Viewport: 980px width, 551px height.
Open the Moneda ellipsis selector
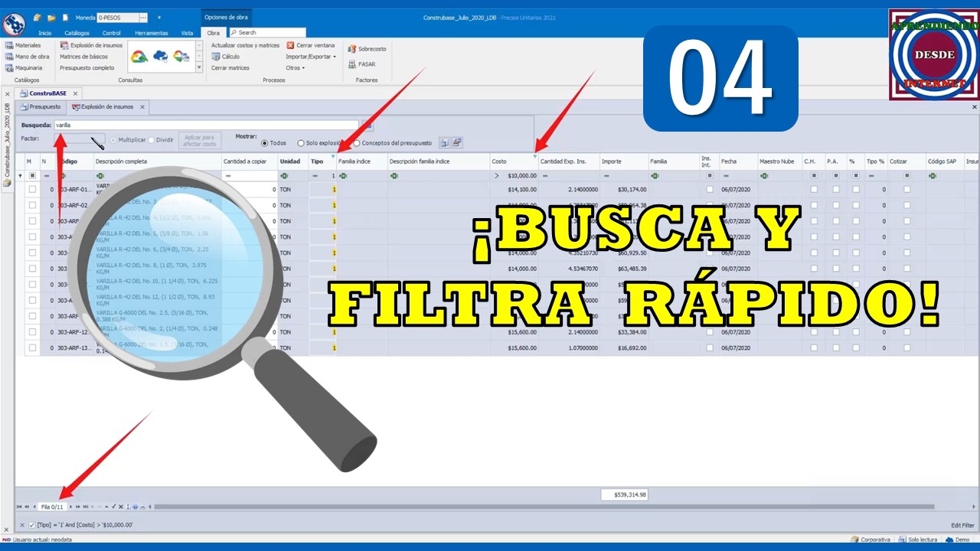click(x=143, y=18)
